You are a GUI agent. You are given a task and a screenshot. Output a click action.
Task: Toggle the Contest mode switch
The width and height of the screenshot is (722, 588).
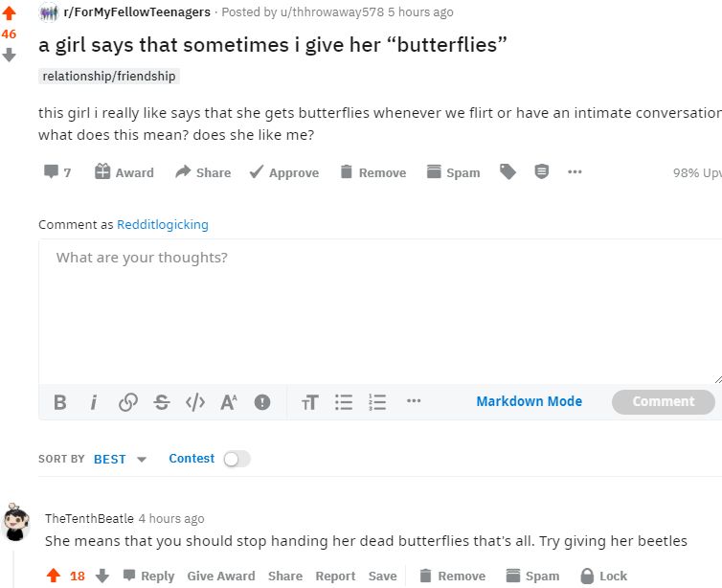(x=236, y=459)
